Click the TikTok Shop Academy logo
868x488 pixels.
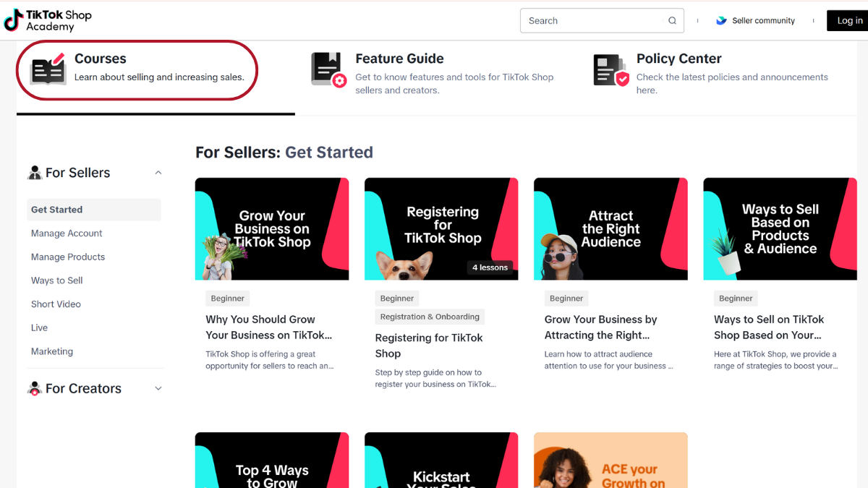coord(48,20)
